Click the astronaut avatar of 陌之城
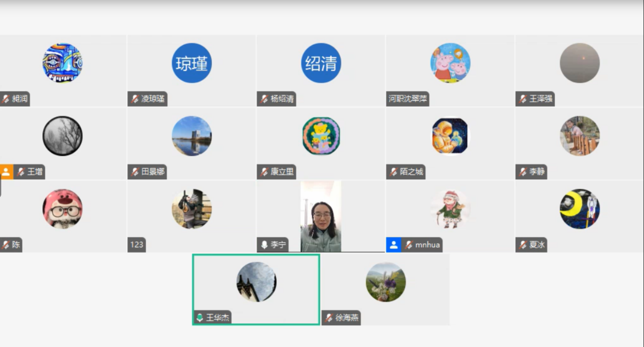 [x=450, y=136]
